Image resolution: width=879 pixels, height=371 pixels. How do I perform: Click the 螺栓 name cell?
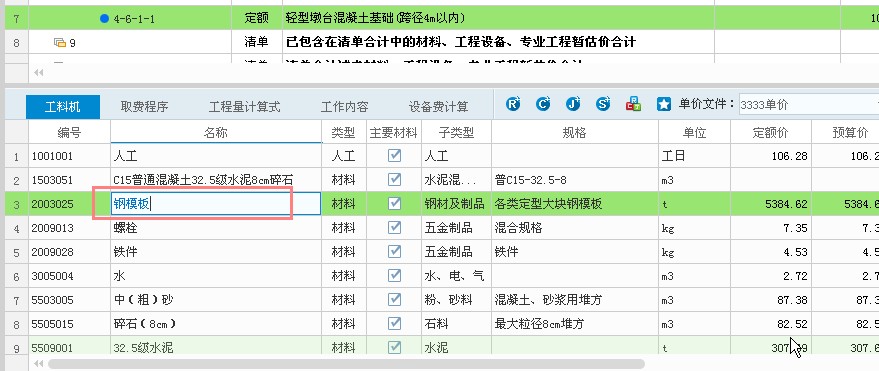[x=216, y=228]
